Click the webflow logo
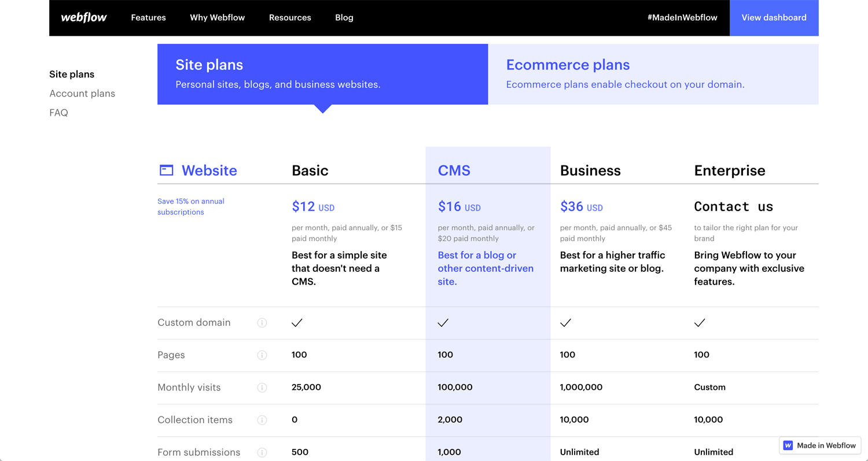 (84, 17)
